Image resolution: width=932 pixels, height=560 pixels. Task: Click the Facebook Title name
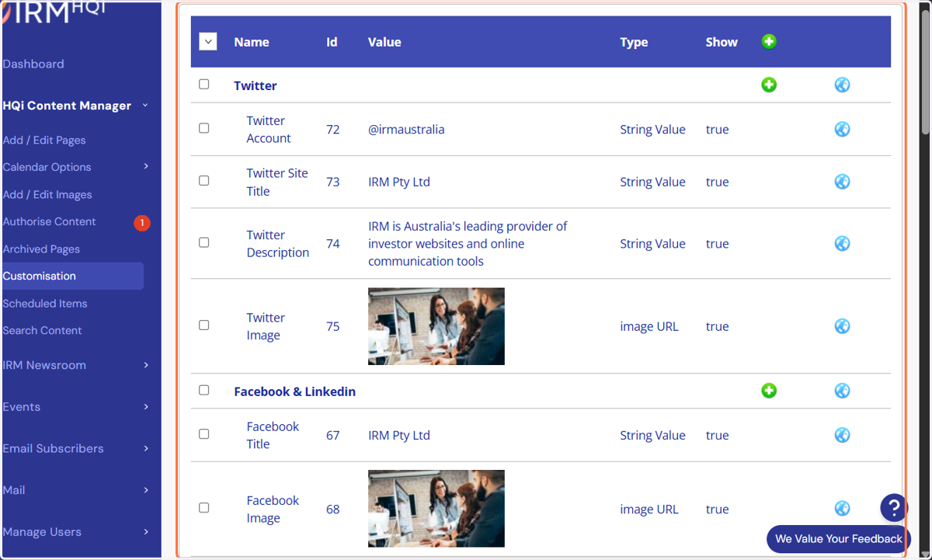pyautogui.click(x=273, y=435)
